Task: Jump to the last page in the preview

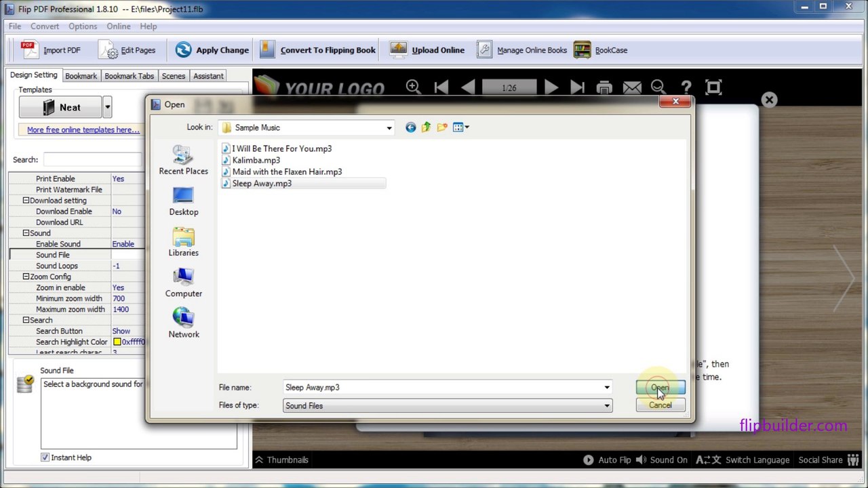Action: click(x=577, y=87)
